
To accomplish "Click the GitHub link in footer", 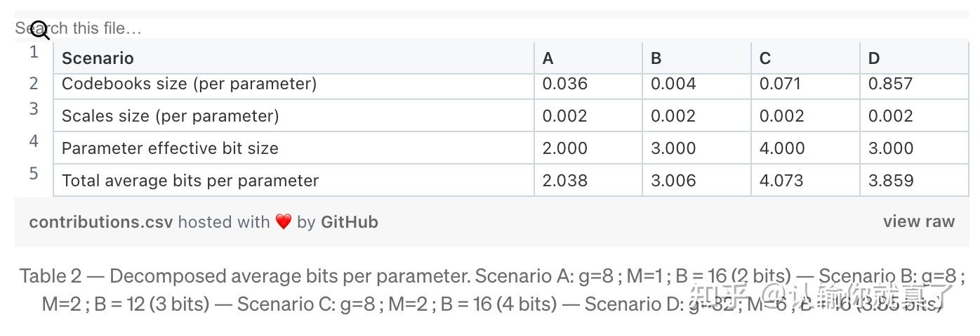I will [349, 222].
